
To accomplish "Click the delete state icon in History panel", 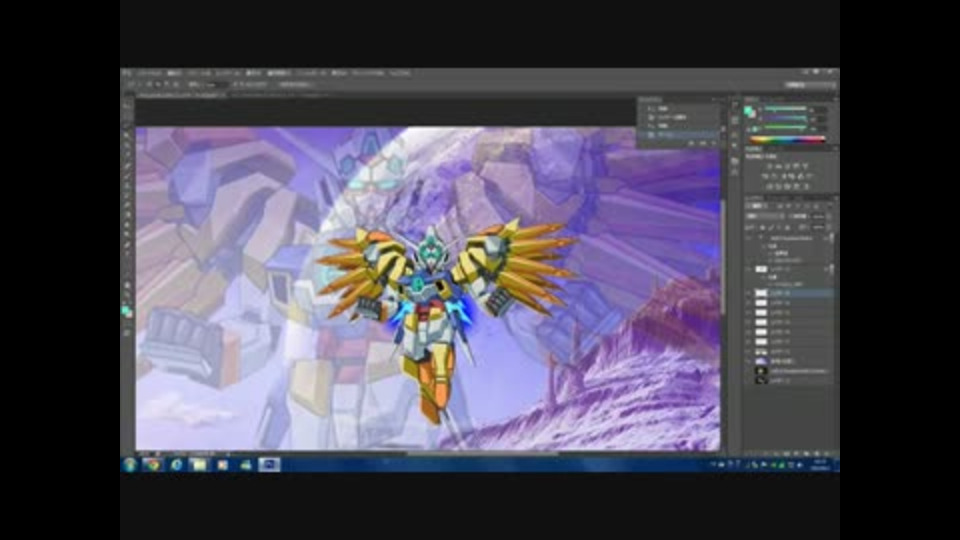I will pyautogui.click(x=714, y=143).
